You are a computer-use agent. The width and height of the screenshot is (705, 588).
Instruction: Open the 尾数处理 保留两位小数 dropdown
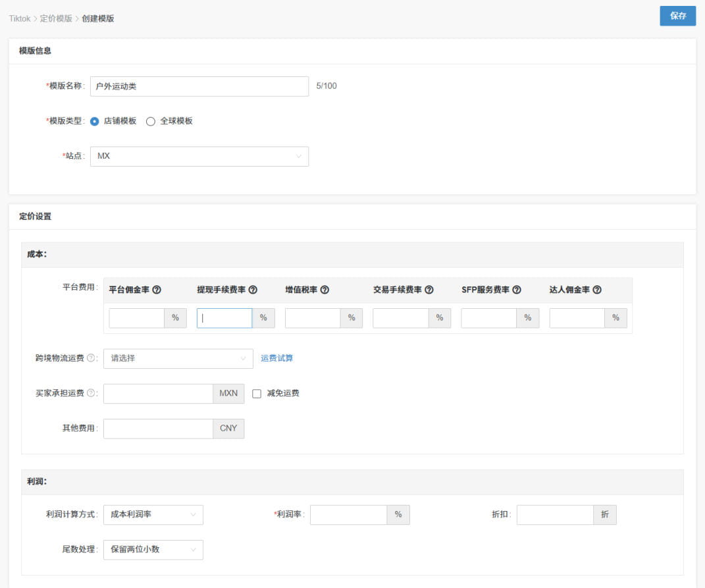coord(153,550)
